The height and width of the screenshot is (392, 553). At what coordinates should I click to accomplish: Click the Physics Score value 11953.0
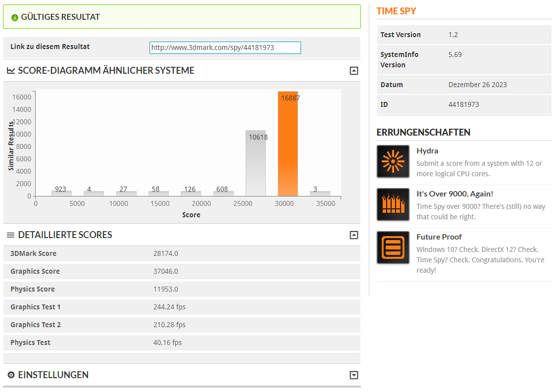coord(165,289)
